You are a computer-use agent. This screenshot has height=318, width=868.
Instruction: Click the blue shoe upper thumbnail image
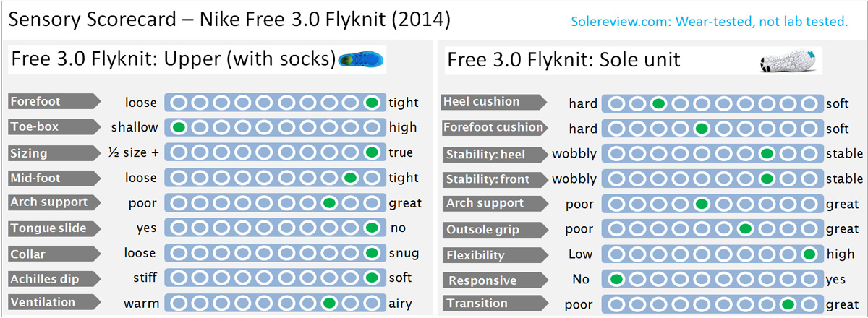coord(361,59)
